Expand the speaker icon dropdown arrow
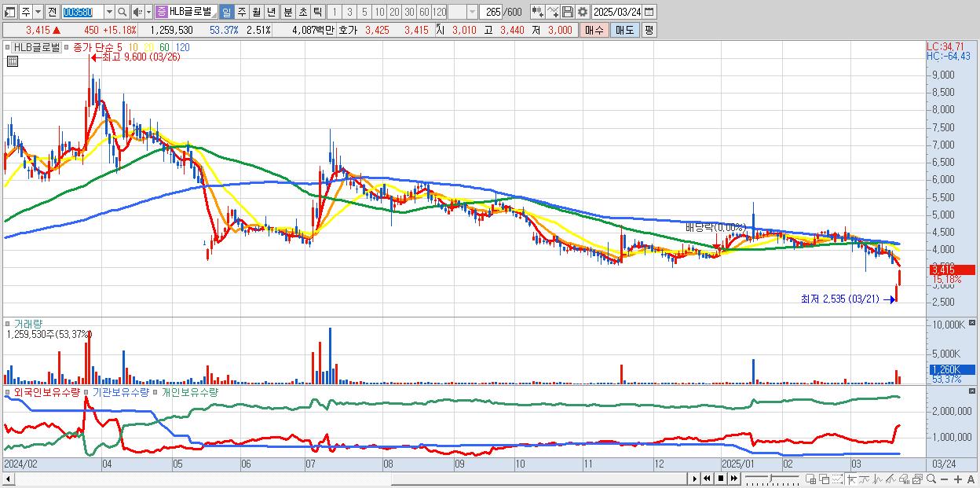 coord(148,13)
